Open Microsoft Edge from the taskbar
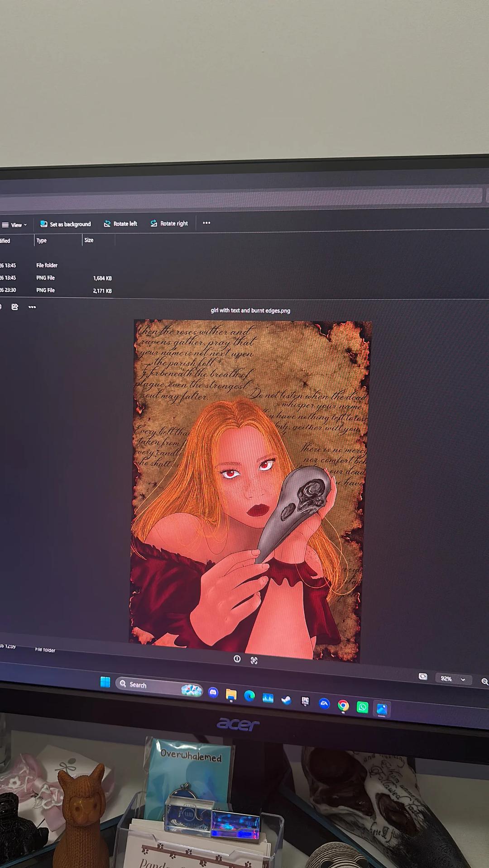489x868 pixels. 249,696
